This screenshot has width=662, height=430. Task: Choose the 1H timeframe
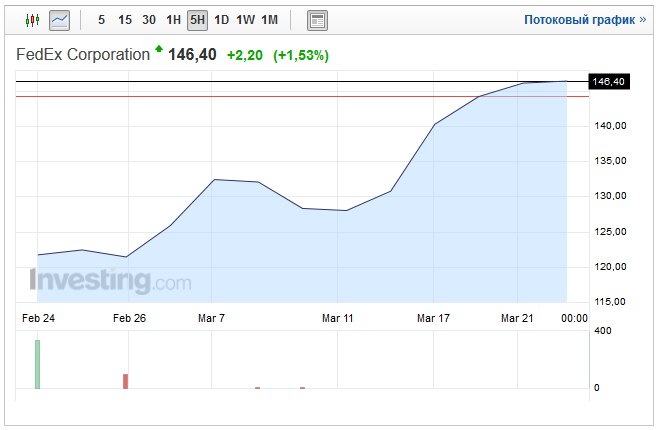point(174,20)
